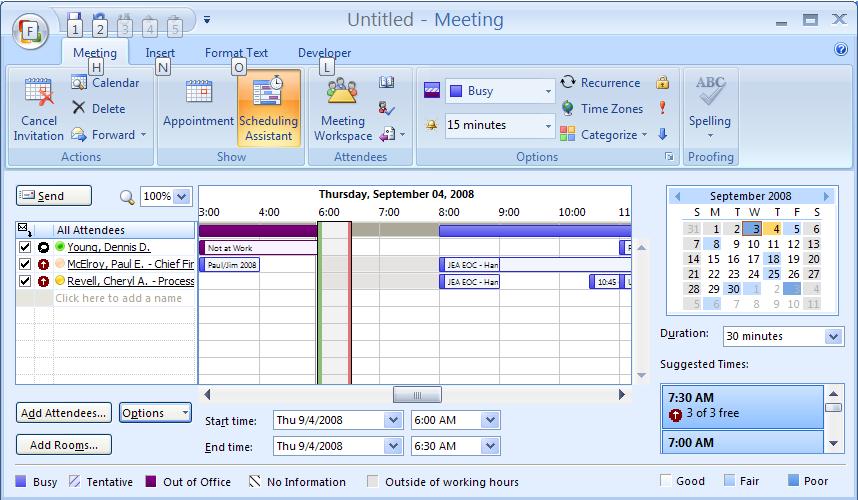858x500 pixels.
Task: Select September 25 in mini calendar
Action: [x=773, y=274]
